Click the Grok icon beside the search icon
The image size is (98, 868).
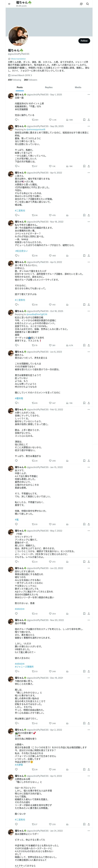tap(81, 4)
